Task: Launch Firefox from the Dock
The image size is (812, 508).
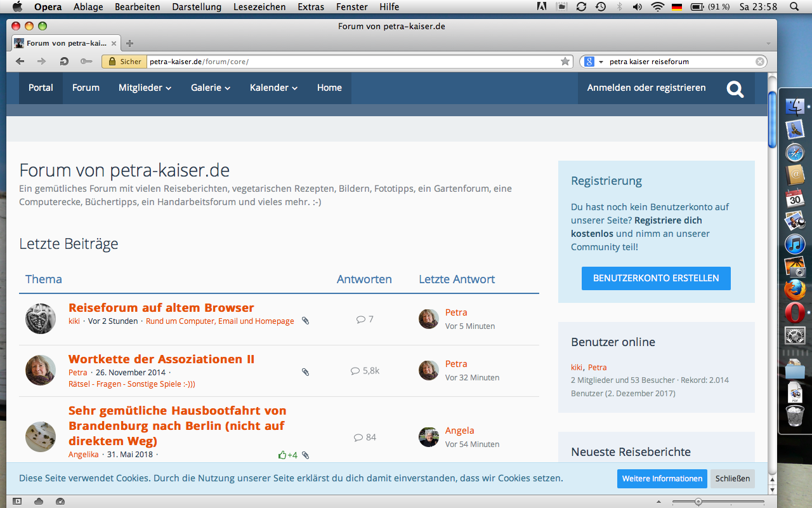Action: [x=795, y=290]
